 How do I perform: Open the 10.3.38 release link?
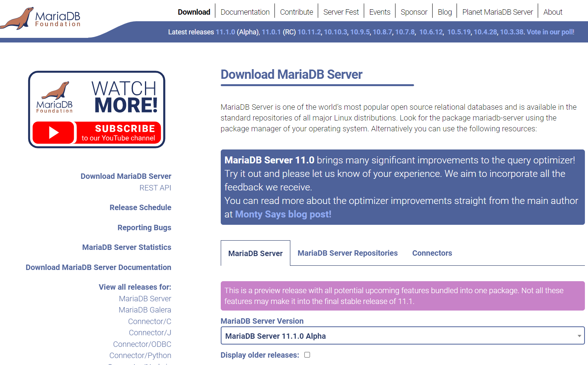tap(512, 32)
